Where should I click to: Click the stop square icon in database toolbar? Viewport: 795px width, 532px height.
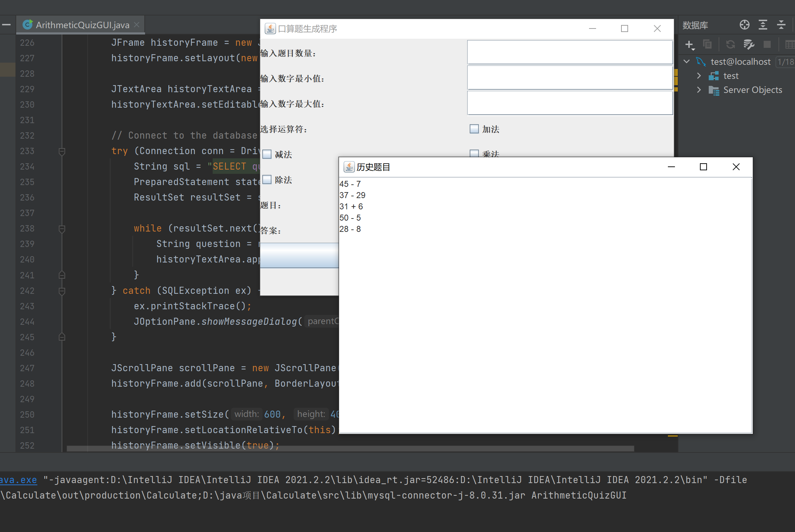click(767, 45)
